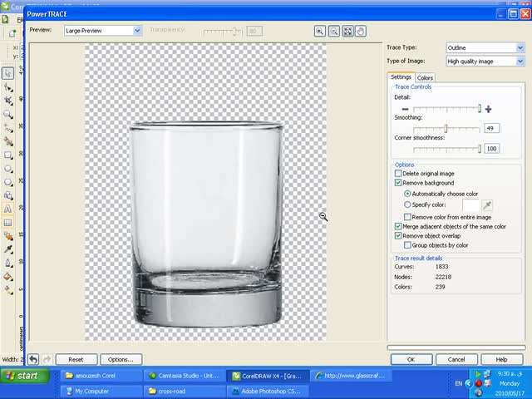Select the CorelDRAW Outline pen tool
Image resolution: width=532 pixels, height=399 pixels.
coord(7,263)
